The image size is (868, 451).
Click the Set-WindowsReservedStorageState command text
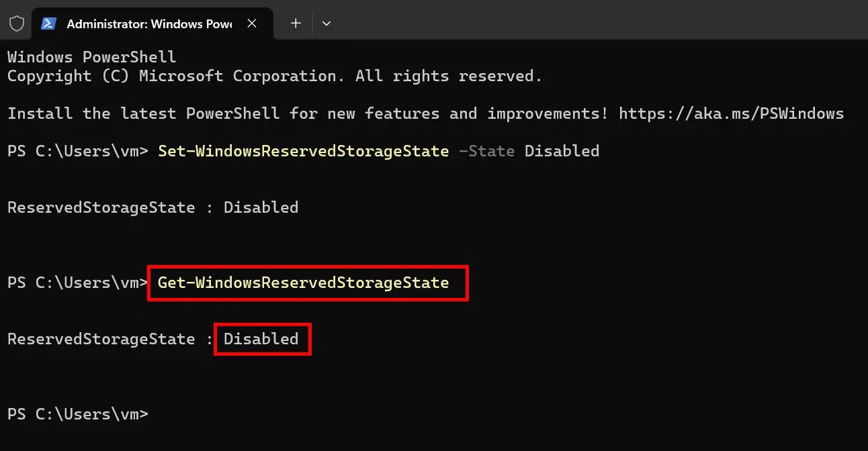click(303, 151)
